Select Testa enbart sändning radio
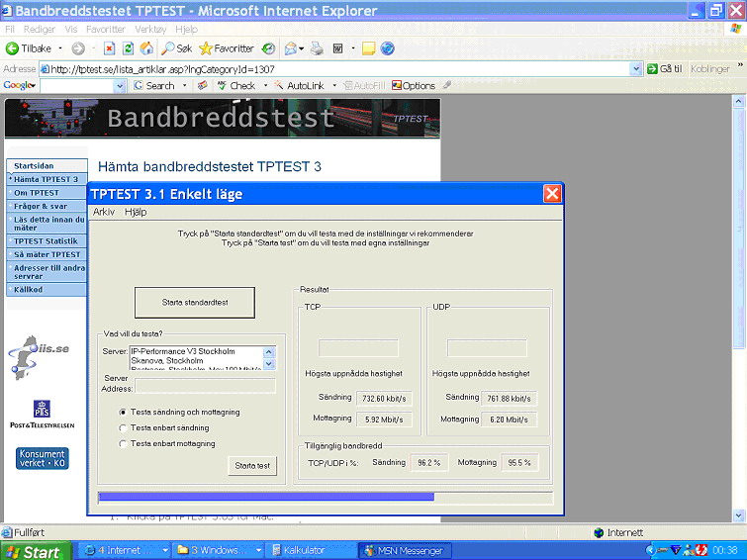The height and width of the screenshot is (560, 747). pos(123,428)
